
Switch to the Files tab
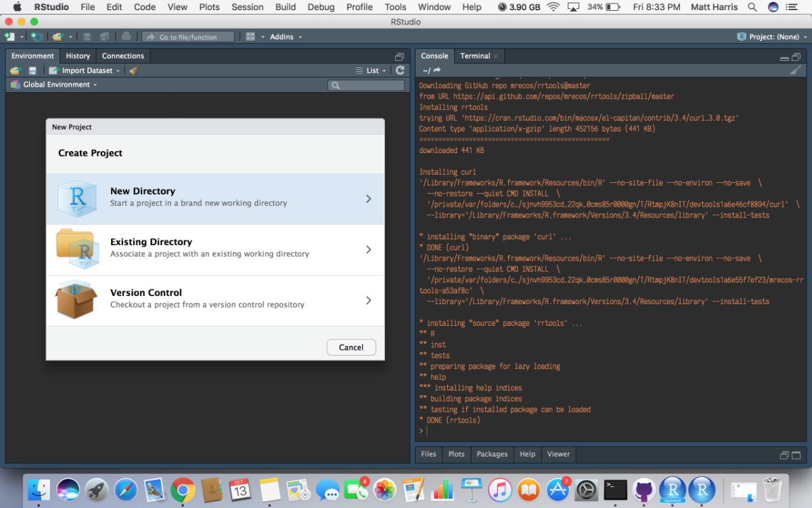429,454
